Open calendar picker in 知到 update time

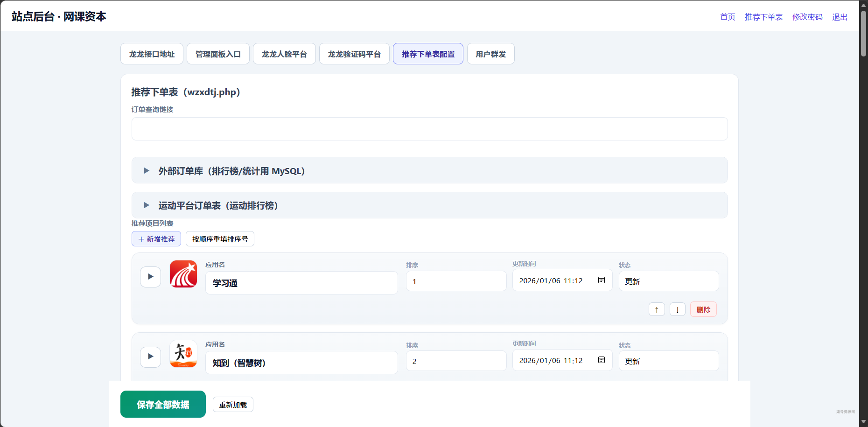click(602, 360)
